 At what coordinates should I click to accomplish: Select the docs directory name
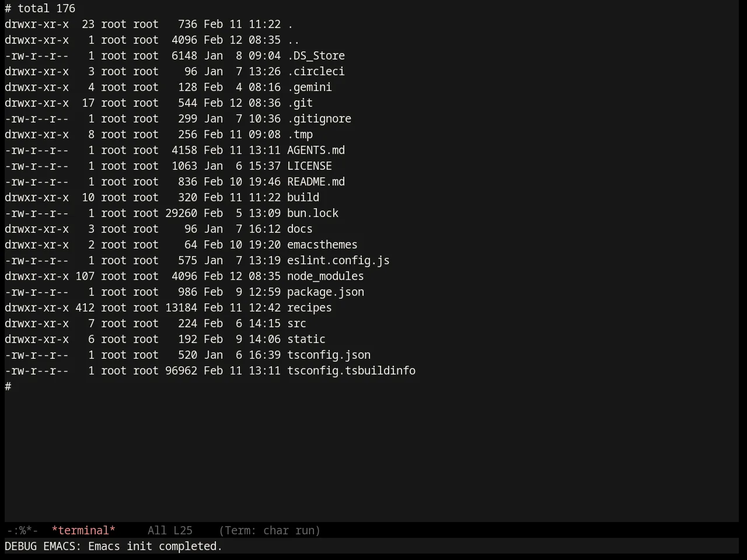[x=300, y=229]
